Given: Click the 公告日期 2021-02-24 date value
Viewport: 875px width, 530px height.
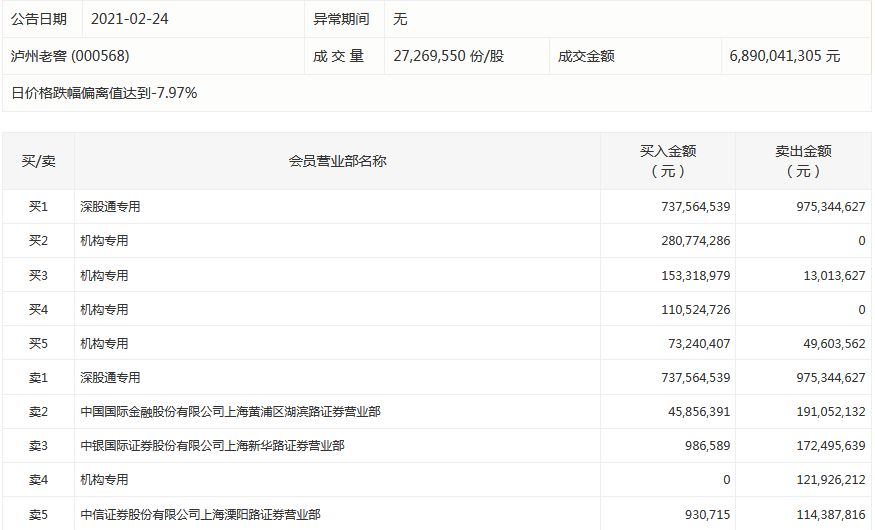Looking at the screenshot, I should click(128, 19).
